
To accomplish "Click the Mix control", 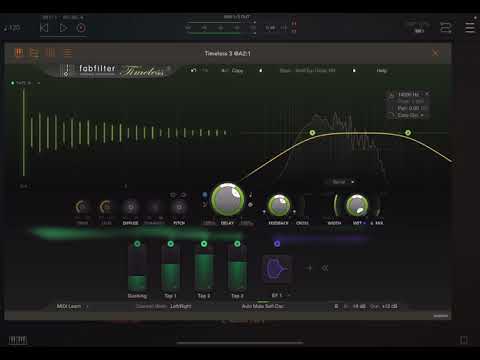I will click(x=378, y=206).
